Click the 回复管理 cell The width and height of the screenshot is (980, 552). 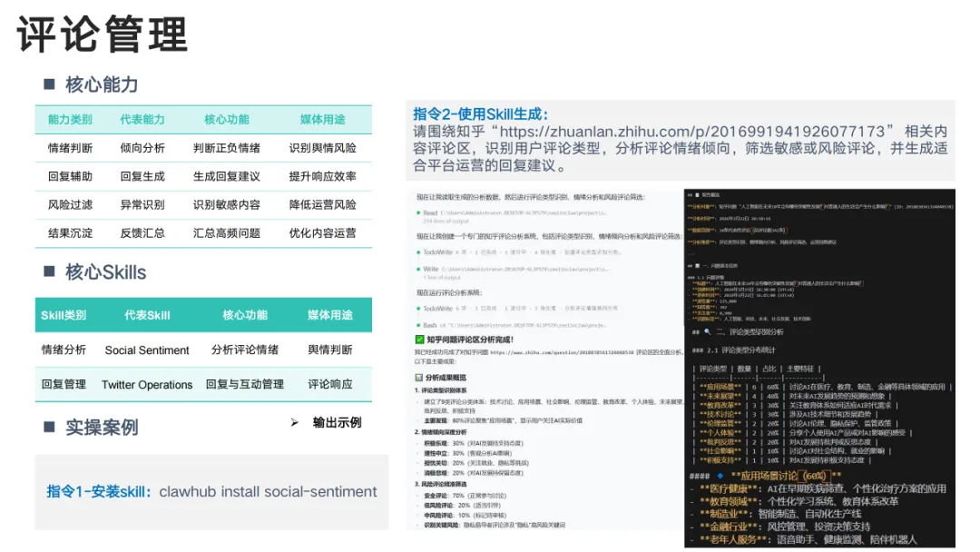(x=64, y=384)
